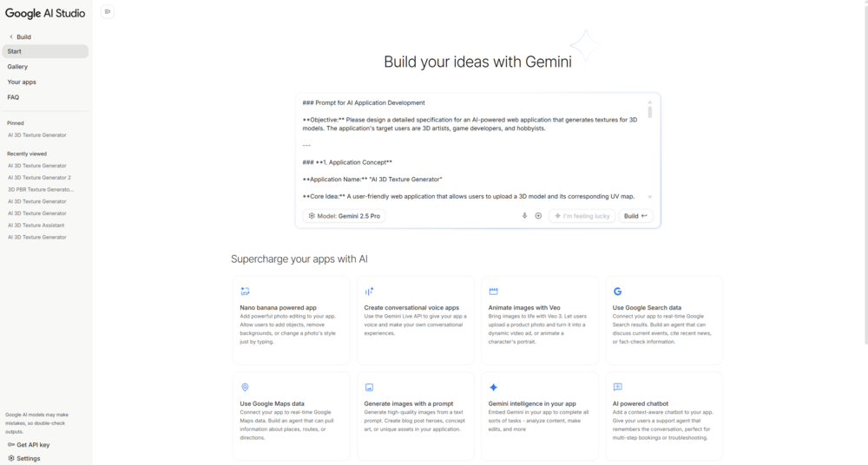Open Gallery in the sidebar

point(17,67)
